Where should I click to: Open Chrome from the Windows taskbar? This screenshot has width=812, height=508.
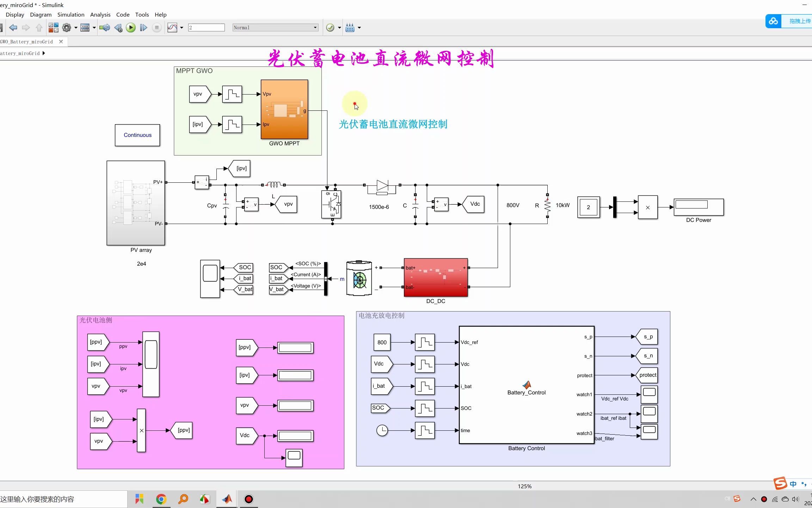[x=161, y=499]
